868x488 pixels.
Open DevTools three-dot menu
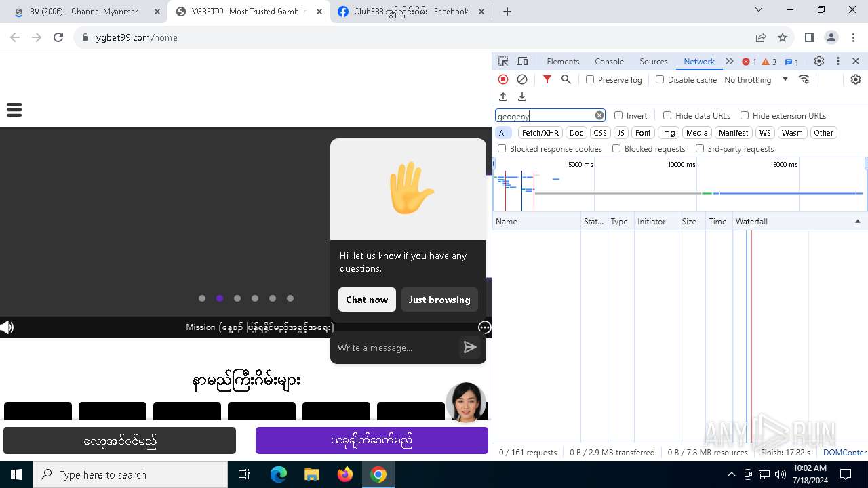[838, 61]
